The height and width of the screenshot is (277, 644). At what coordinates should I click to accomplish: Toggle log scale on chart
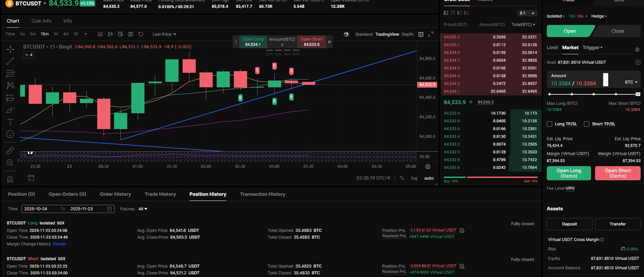click(x=414, y=178)
